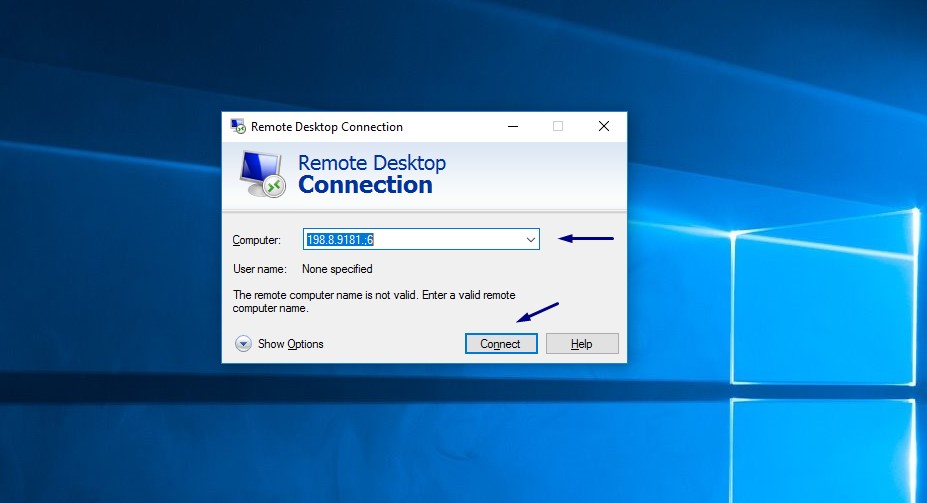Click the Connect button
The image size is (927, 503).
coord(501,343)
